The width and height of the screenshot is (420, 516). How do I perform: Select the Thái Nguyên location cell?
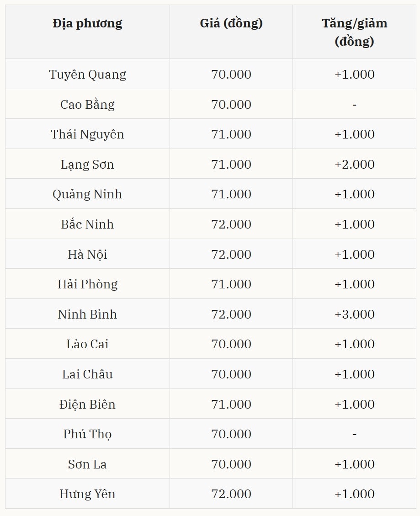87,134
